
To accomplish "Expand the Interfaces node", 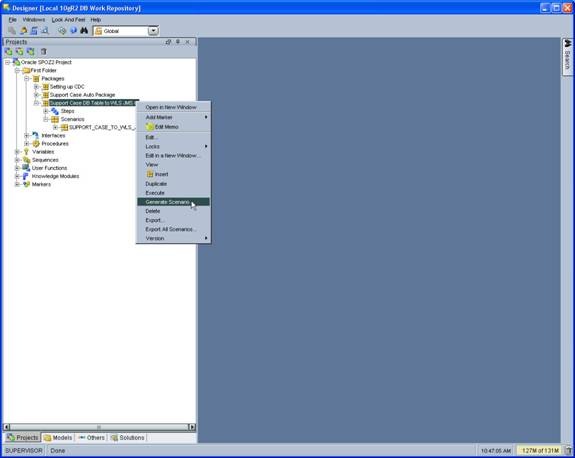I will (x=27, y=135).
